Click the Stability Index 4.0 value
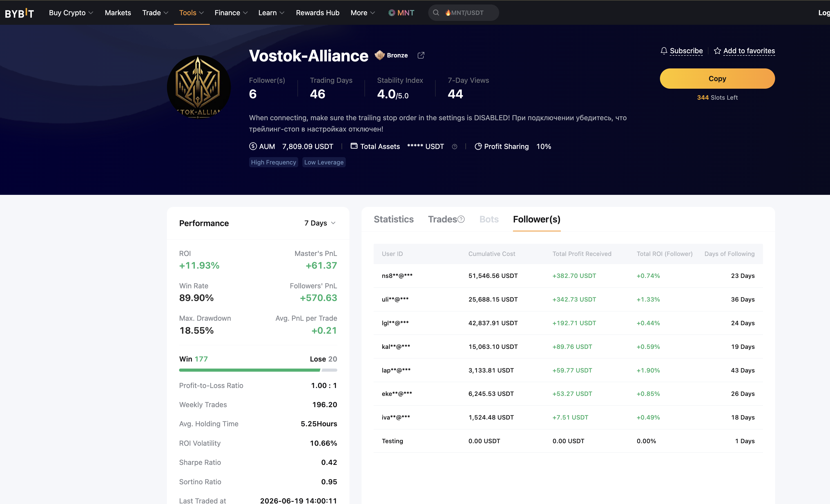830x504 pixels. [393, 94]
